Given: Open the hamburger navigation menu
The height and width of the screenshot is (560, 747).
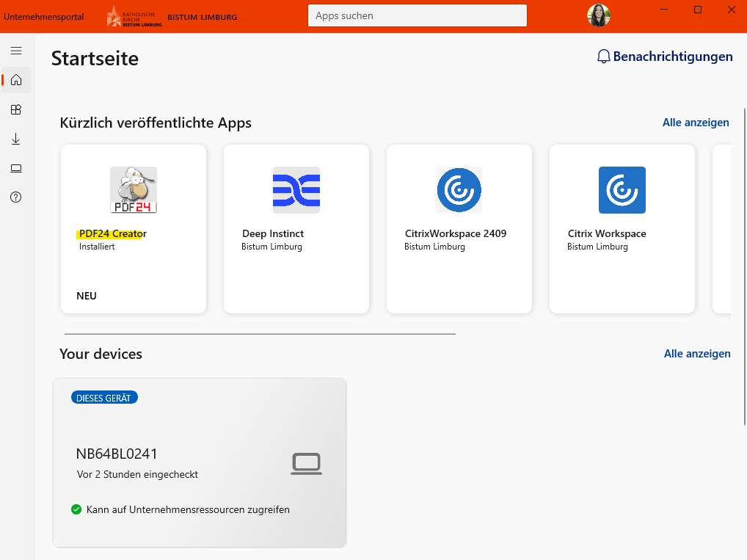Looking at the screenshot, I should point(16,51).
